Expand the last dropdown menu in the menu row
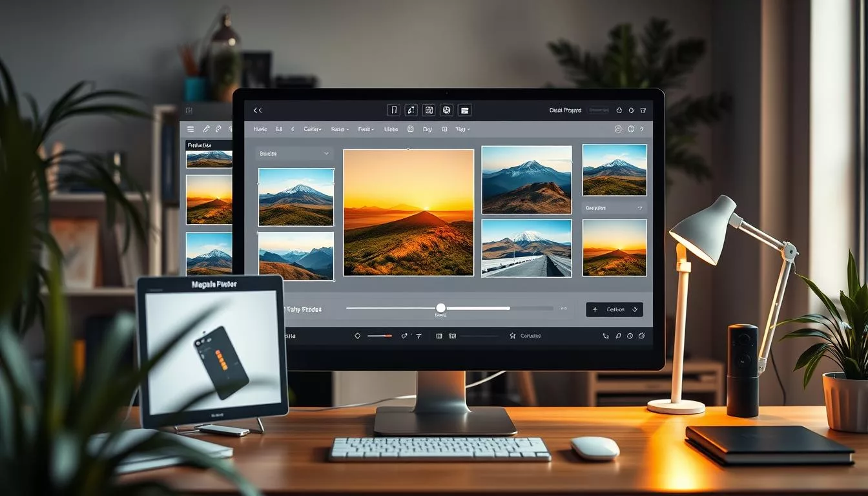The height and width of the screenshot is (496, 868). coord(463,129)
